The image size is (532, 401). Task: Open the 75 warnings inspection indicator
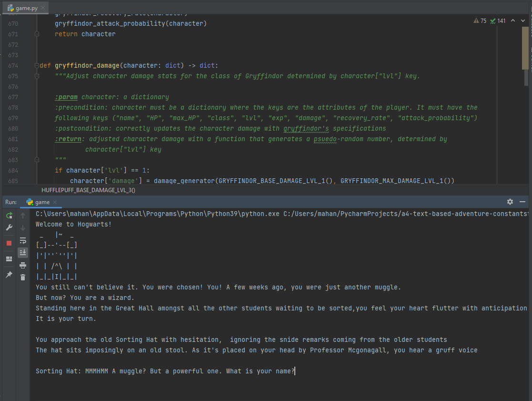pyautogui.click(x=480, y=21)
